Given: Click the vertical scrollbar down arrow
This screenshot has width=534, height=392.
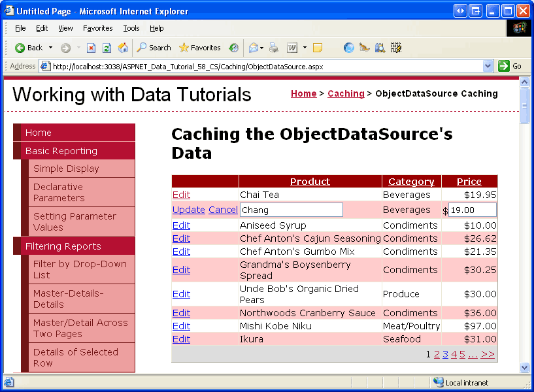Looking at the screenshot, I should point(524,367).
